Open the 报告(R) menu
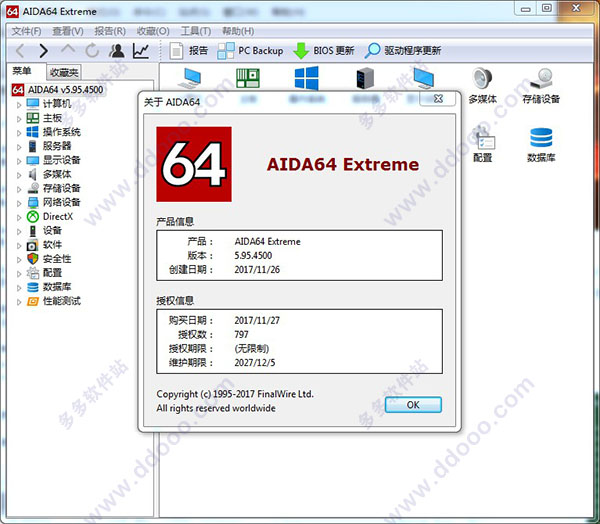The height and width of the screenshot is (524, 600). click(110, 31)
